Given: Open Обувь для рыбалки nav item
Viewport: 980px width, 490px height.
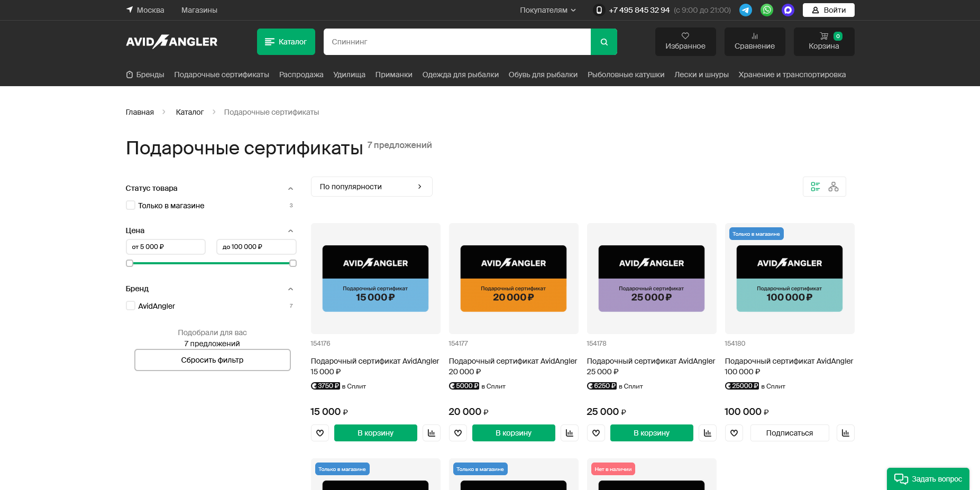Looking at the screenshot, I should (543, 75).
